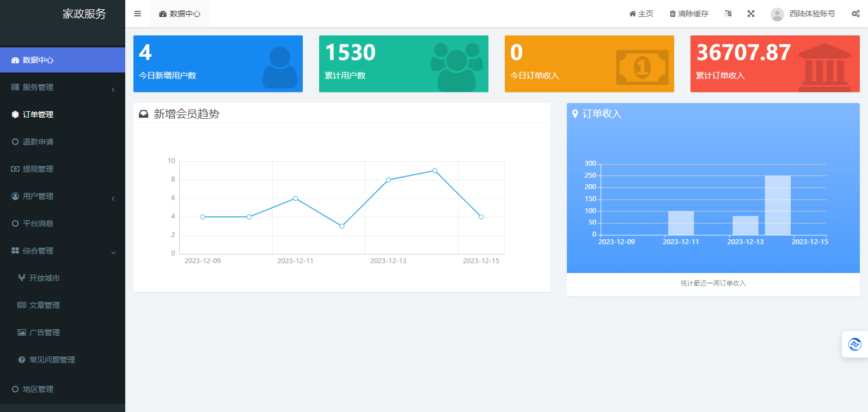Click the language translation icon
Screen dimensions: 868x412
tap(728, 14)
